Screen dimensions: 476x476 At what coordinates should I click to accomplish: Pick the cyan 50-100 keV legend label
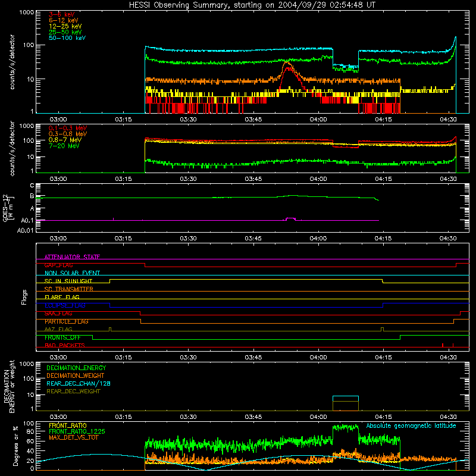point(67,38)
